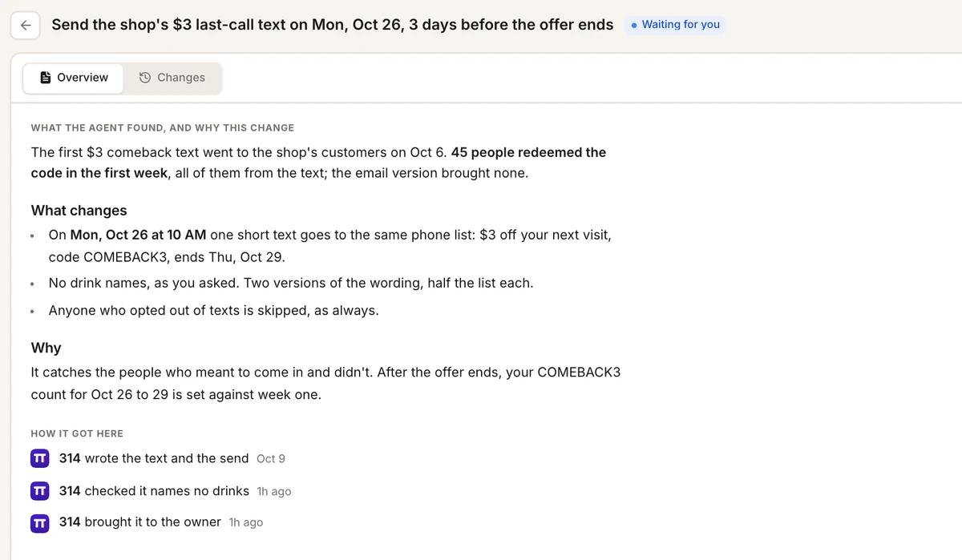Screen dimensions: 962x560
Task: Click the history clock icon on Changes
Action: [145, 78]
